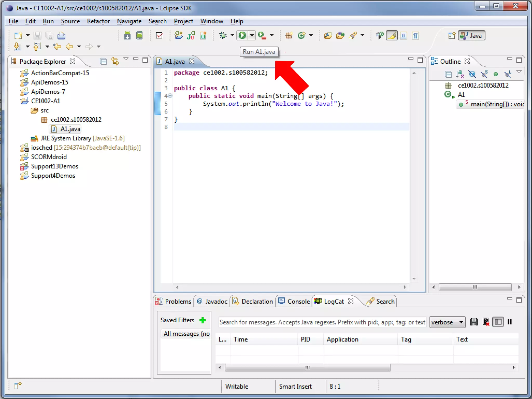Viewport: 532px width, 399px height.
Task: Switch to the Console tab
Action: click(x=294, y=301)
